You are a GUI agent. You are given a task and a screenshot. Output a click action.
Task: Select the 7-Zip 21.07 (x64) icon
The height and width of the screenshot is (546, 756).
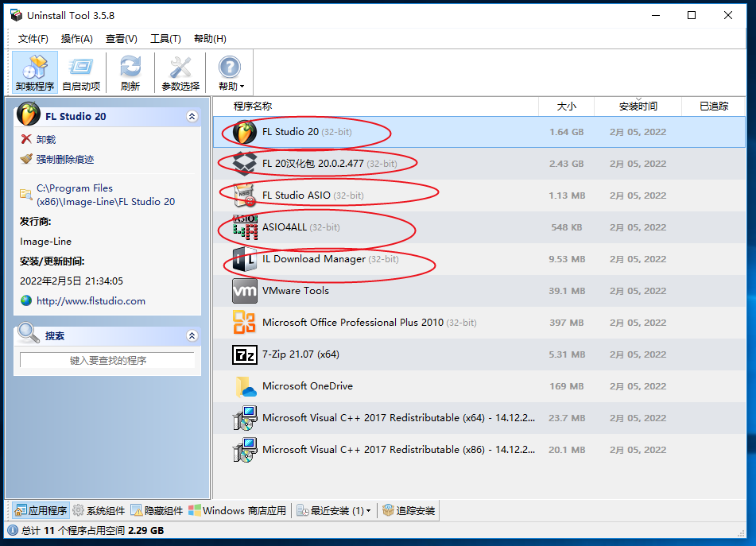244,354
